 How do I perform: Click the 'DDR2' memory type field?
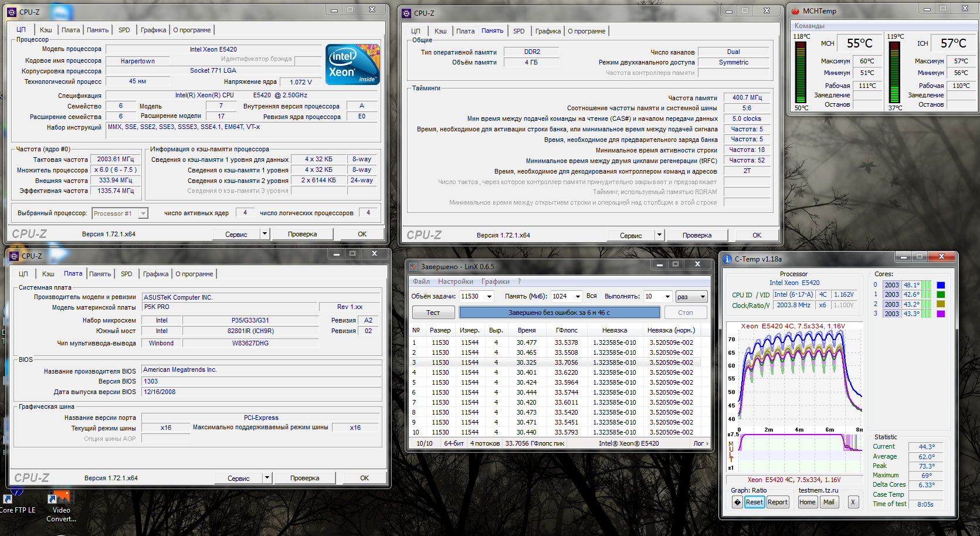(532, 52)
